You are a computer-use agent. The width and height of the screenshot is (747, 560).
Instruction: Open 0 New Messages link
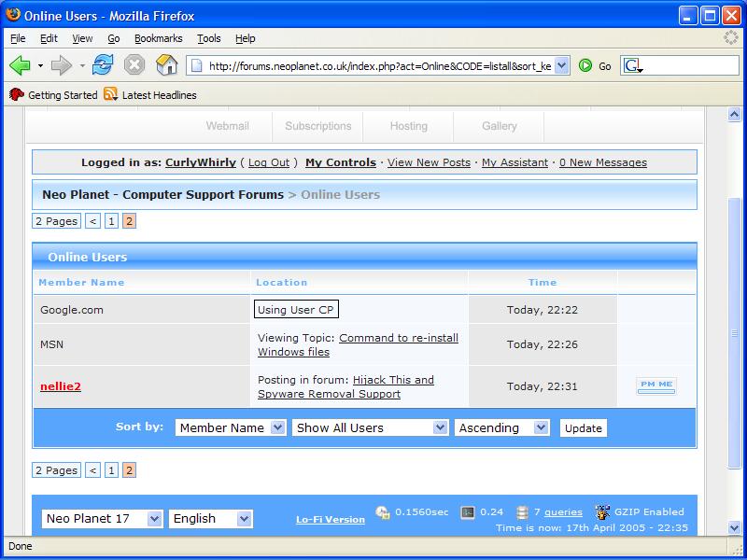tap(603, 162)
